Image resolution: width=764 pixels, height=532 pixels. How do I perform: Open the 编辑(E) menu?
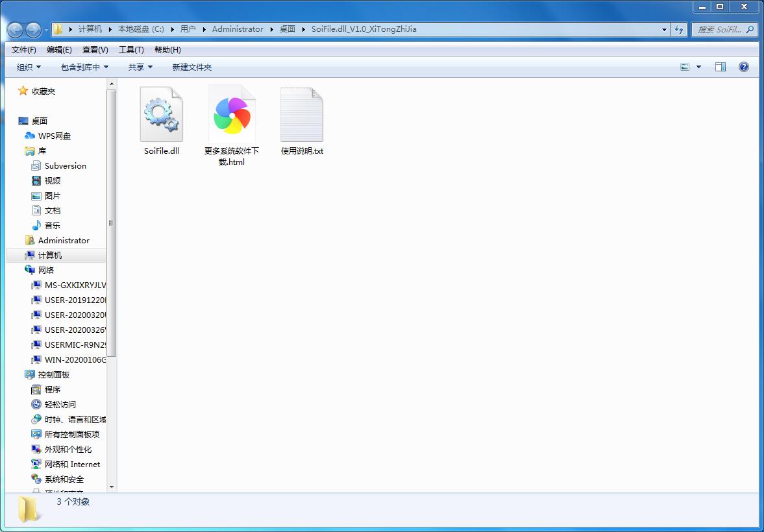59,50
